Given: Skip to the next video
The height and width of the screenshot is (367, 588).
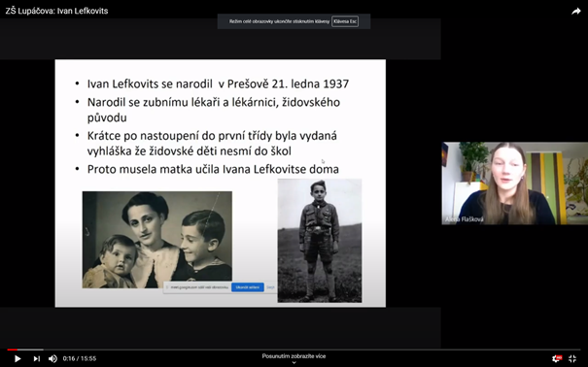Looking at the screenshot, I should [36, 358].
